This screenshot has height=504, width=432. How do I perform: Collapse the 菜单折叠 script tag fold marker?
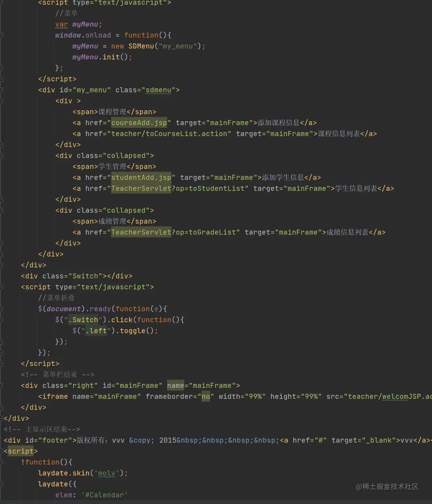click(2, 287)
